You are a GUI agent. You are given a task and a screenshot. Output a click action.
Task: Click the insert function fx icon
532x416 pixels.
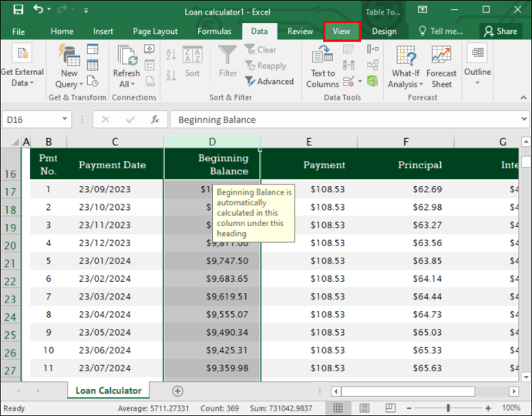155,120
